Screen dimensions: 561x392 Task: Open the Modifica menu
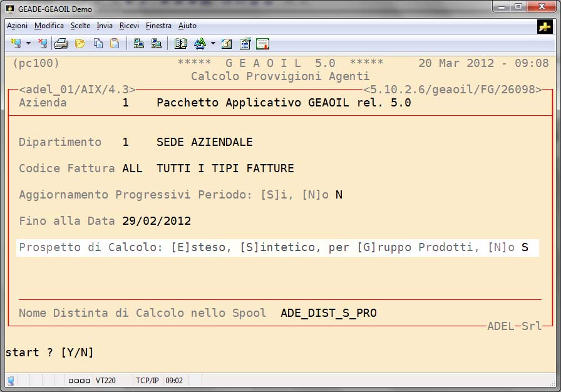[x=49, y=26]
